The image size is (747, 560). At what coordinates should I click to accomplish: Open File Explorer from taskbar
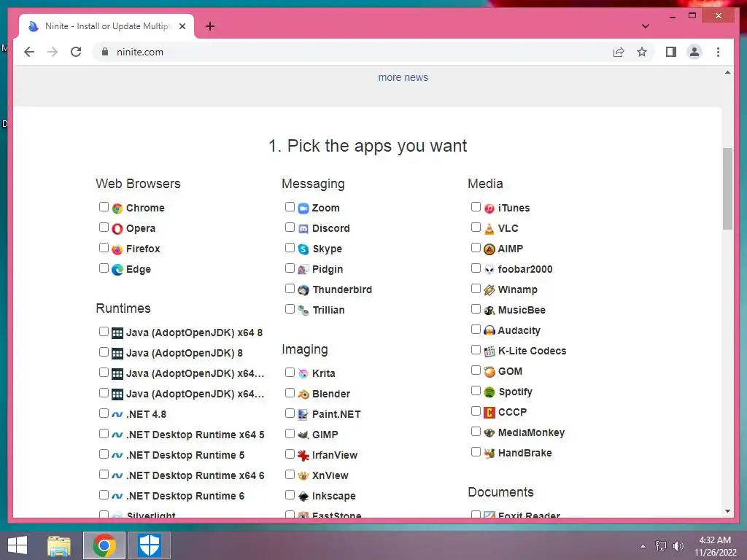click(x=59, y=545)
